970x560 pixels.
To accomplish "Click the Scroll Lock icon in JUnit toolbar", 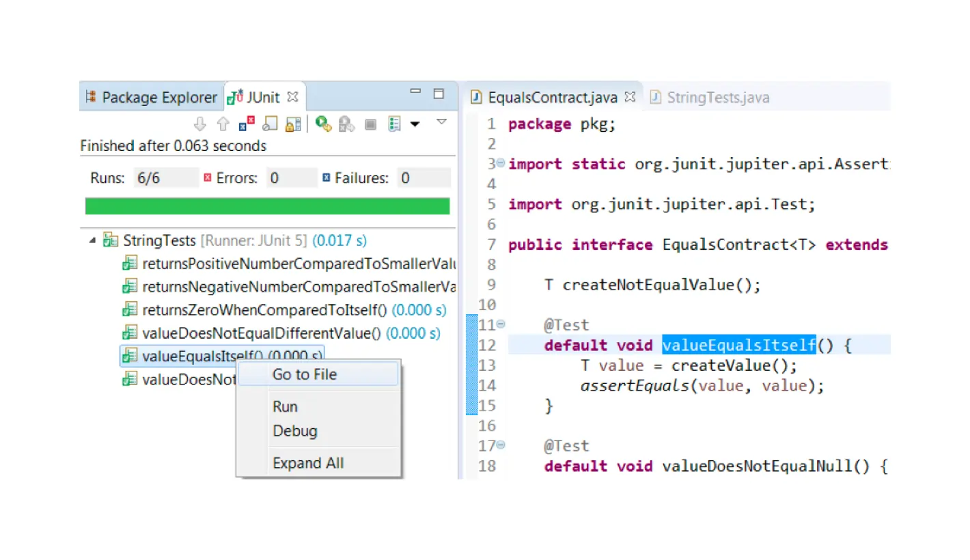I will point(294,124).
